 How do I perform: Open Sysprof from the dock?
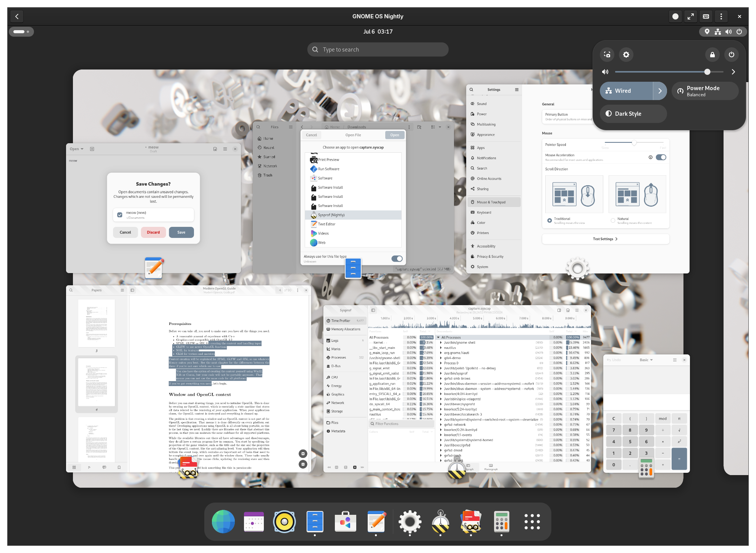tap(440, 522)
